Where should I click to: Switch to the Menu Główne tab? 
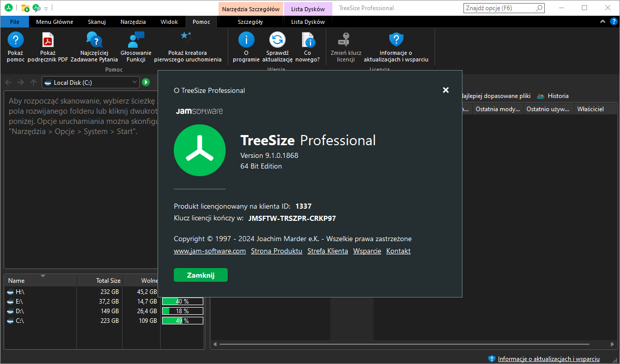(x=54, y=22)
